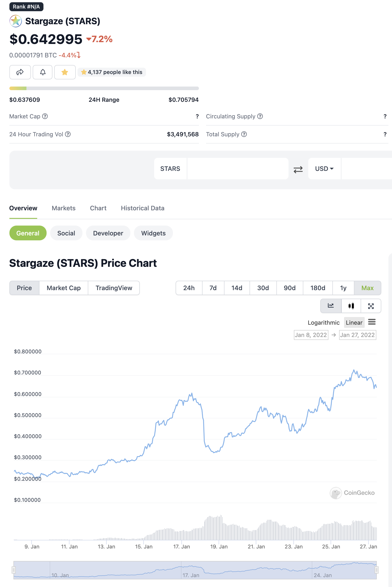Click the 24H Range progress bar
The width and height of the screenshot is (392, 587).
pos(104,88)
